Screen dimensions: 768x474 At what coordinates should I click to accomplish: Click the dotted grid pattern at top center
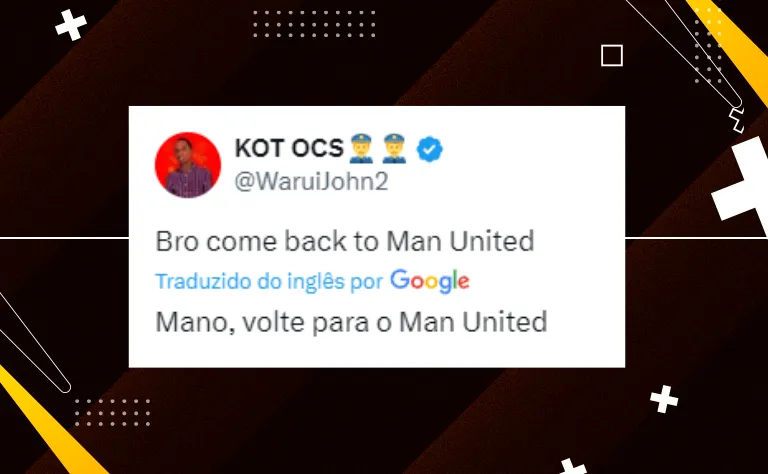tap(314, 24)
